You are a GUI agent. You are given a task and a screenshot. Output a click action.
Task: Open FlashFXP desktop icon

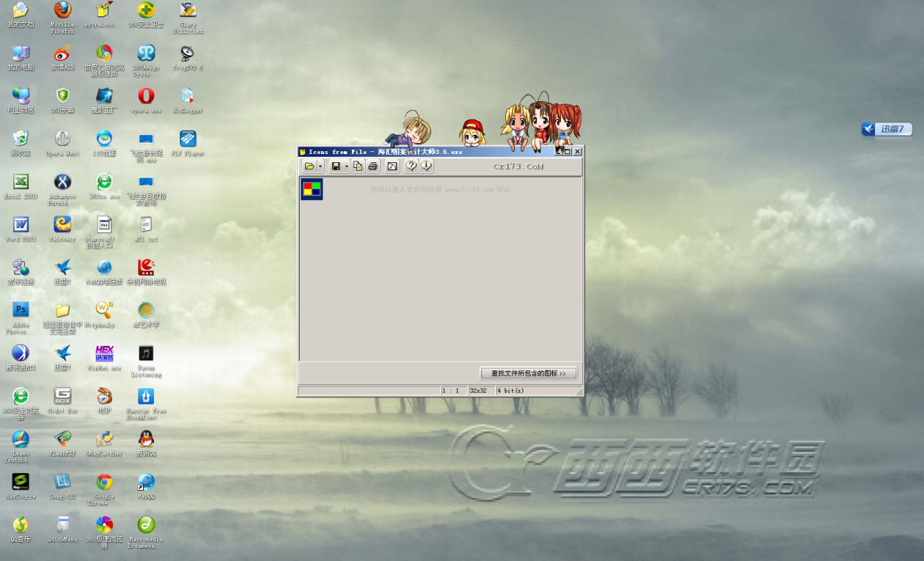(x=63, y=443)
